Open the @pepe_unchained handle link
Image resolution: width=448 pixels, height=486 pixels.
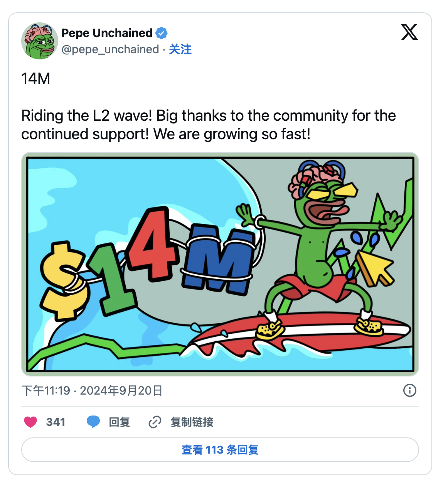110,49
